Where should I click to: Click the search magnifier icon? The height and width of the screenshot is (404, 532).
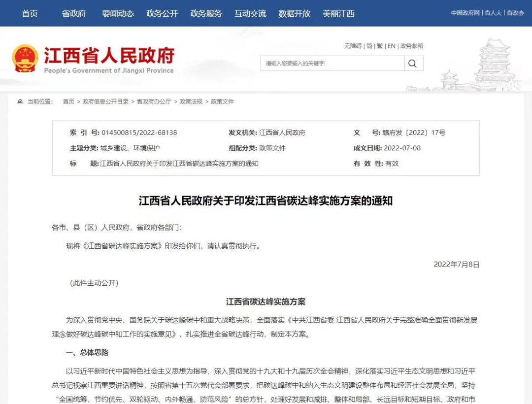[x=412, y=64]
